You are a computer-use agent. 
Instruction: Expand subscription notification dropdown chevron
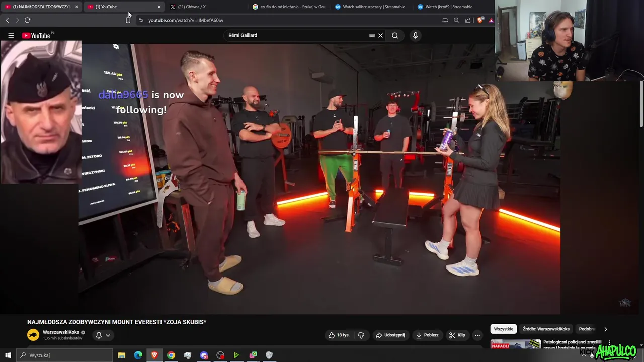108,335
